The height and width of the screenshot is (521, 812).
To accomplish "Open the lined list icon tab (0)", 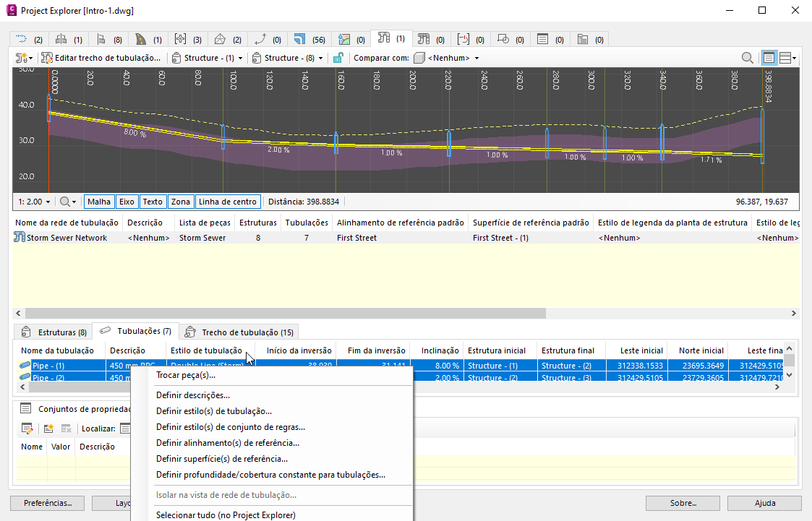I will [x=550, y=39].
